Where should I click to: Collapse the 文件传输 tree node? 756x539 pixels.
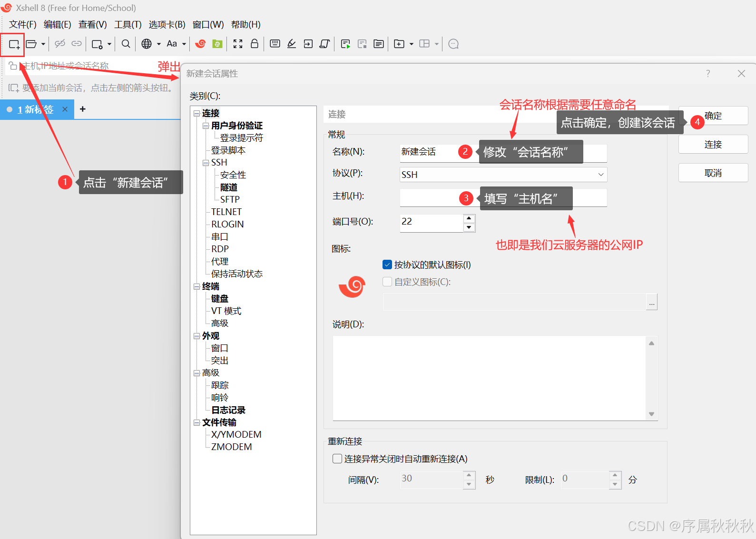coord(196,422)
